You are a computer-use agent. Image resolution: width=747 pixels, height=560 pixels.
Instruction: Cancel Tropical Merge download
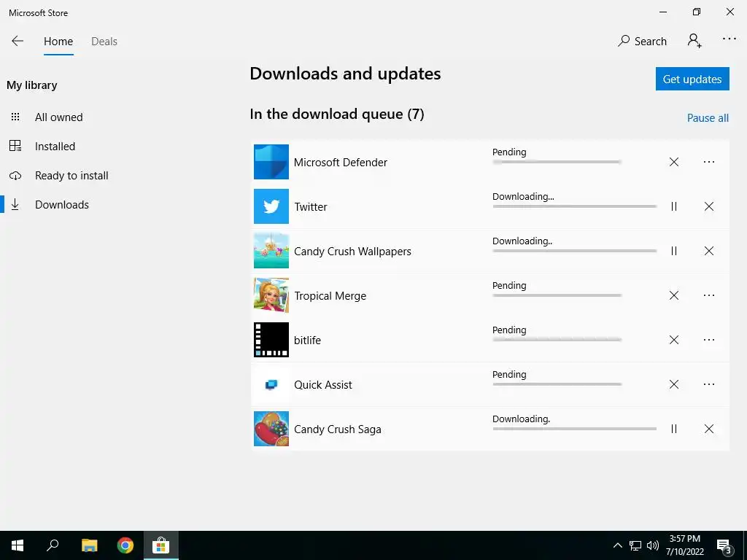coord(673,295)
